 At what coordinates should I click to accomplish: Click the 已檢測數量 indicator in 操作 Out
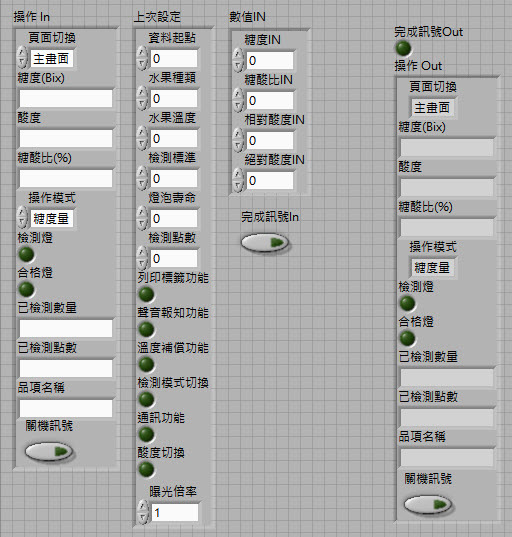447,377
